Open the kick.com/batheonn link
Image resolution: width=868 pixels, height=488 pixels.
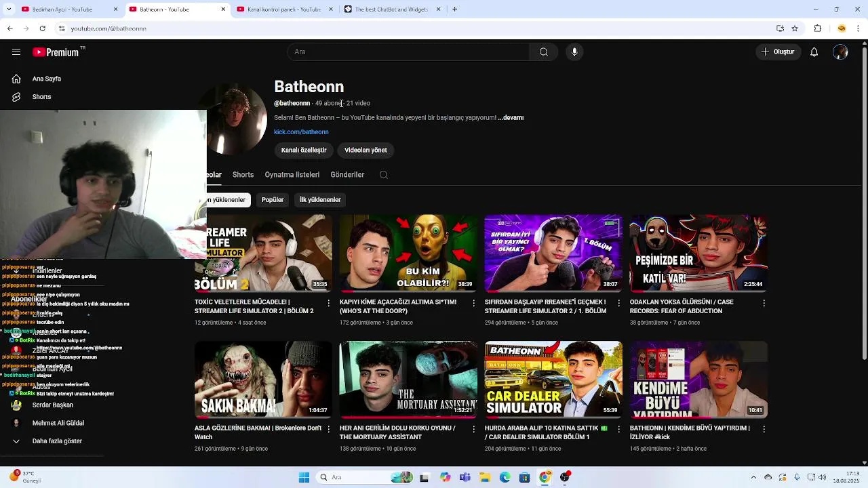[x=301, y=132]
